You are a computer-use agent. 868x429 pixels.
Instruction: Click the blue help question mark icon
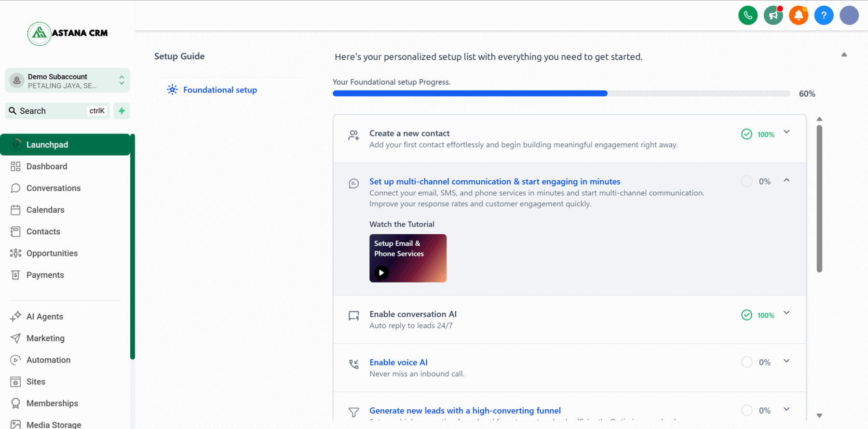(824, 15)
